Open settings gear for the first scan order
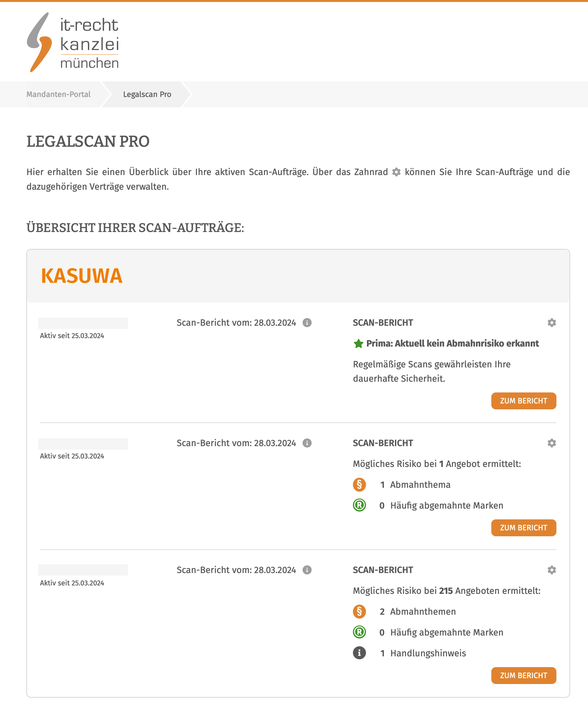Viewport: 588px width, 712px height. coord(552,323)
